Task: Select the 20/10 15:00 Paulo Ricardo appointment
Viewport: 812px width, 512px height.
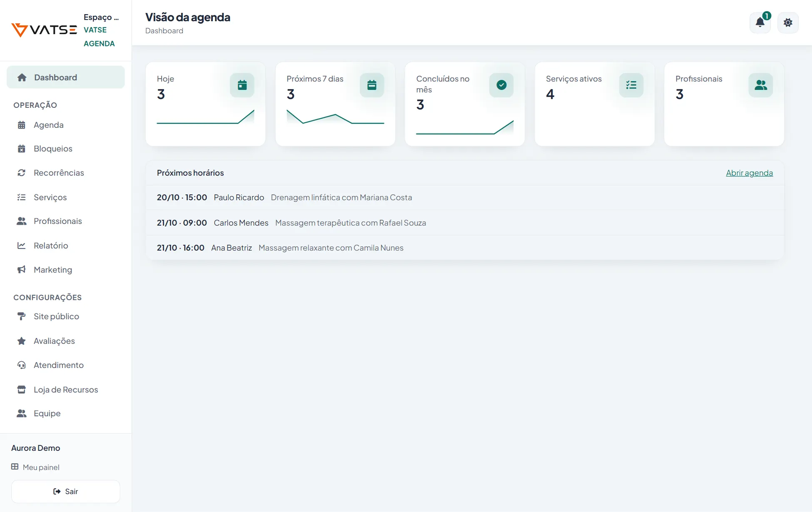Action: point(465,197)
